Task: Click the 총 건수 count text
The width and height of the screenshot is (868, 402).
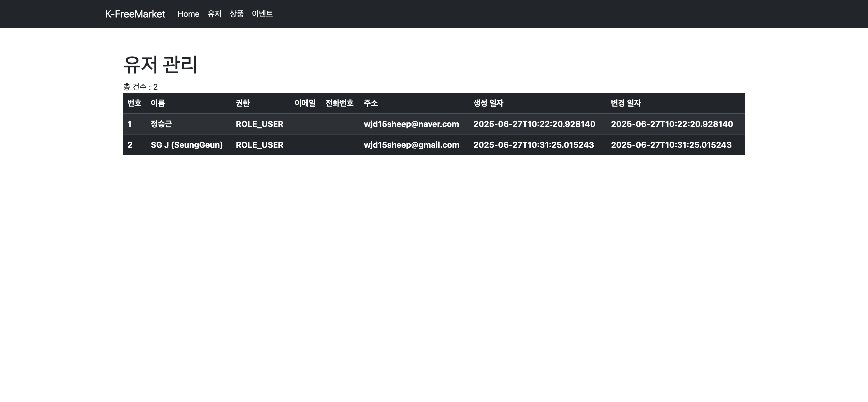Action: pos(141,87)
